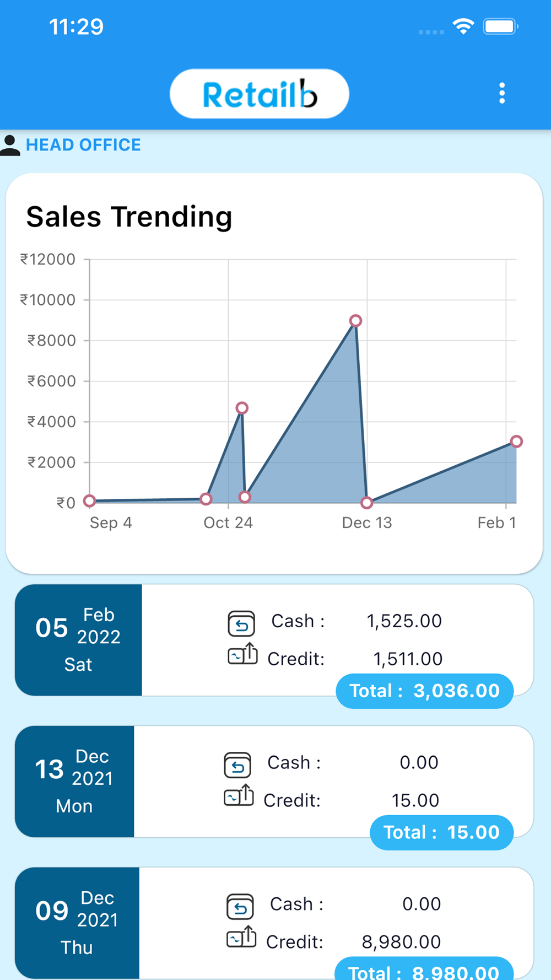The image size is (551, 980).
Task: Select the chart point near ₹4700 peak
Action: click(242, 408)
